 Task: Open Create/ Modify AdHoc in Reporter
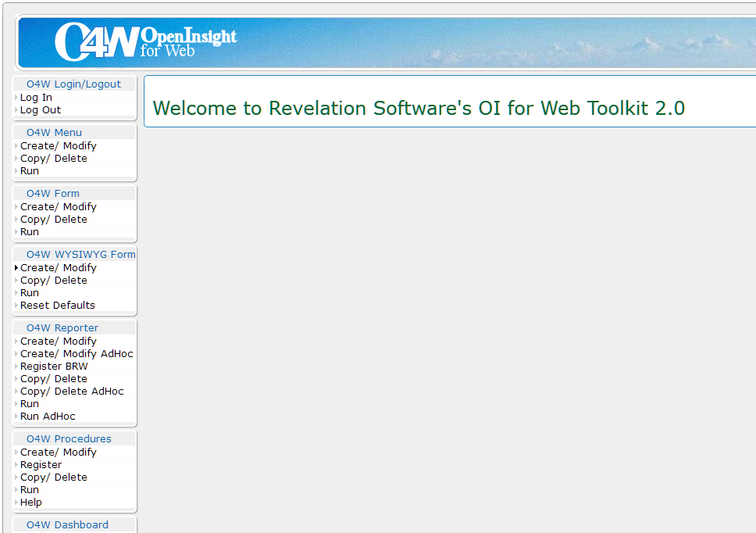click(77, 353)
